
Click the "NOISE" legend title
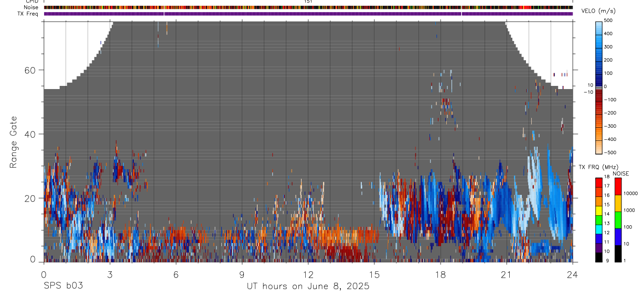pyautogui.click(x=620, y=173)
